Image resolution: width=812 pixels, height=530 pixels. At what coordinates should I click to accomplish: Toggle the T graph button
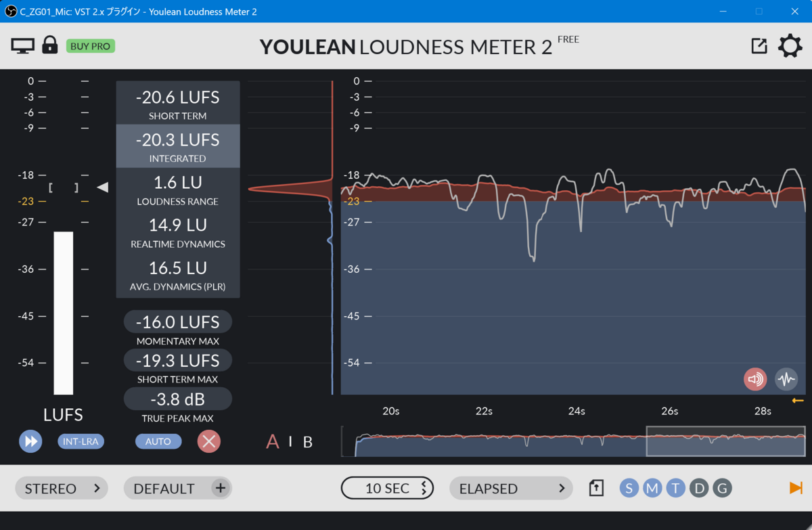(x=676, y=488)
